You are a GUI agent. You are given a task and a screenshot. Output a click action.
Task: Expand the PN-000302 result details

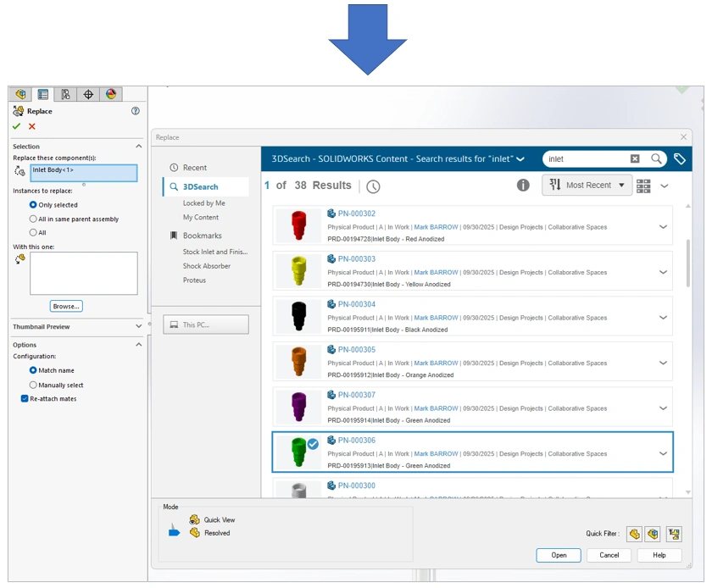click(x=663, y=226)
